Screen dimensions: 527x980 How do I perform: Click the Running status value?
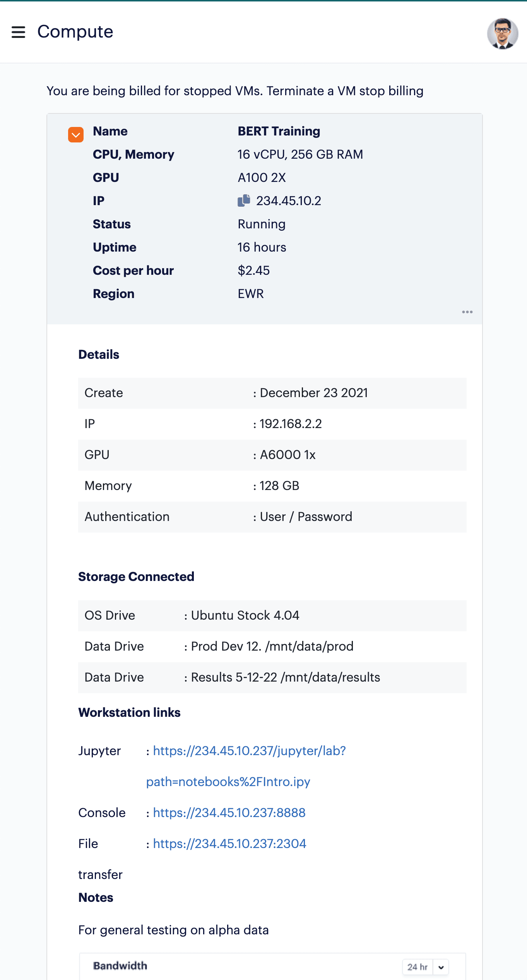tap(262, 224)
